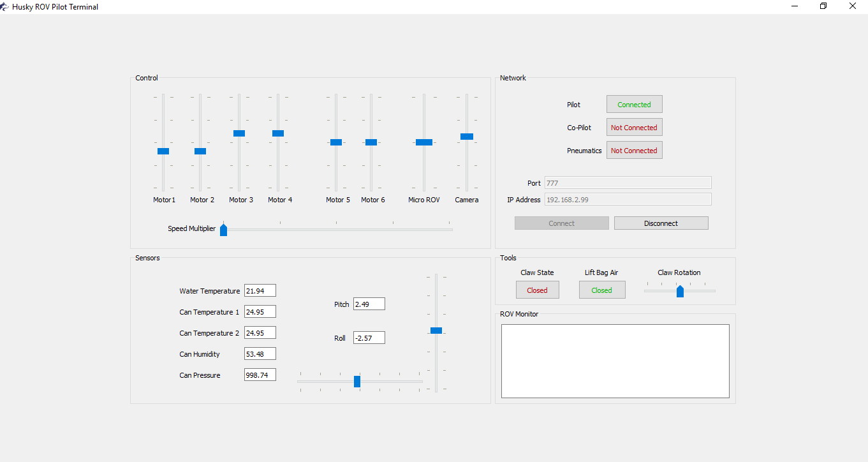Select the Pitch value field

tap(369, 304)
